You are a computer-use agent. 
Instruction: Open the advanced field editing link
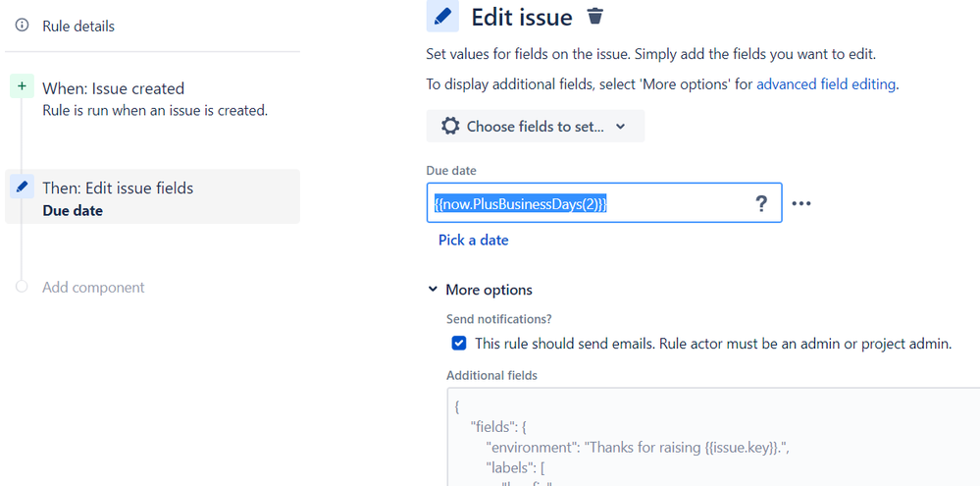coord(825,84)
